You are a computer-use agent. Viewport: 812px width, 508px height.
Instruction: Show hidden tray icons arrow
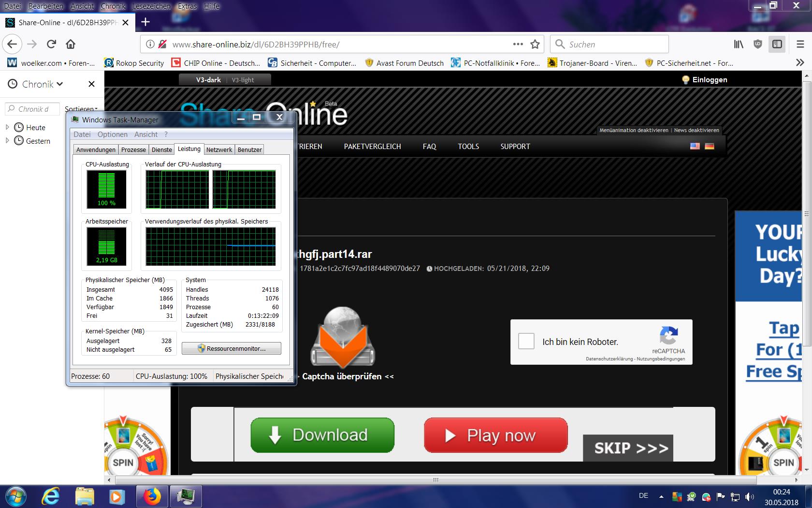point(661,496)
